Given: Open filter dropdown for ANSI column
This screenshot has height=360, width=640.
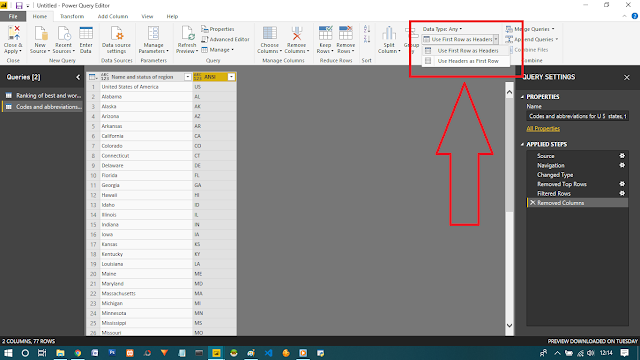Looking at the screenshot, I should [231, 77].
